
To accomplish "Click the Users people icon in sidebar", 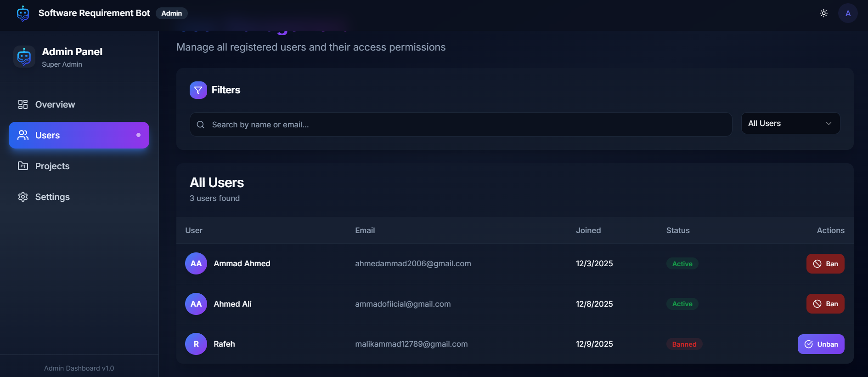I will click(23, 135).
